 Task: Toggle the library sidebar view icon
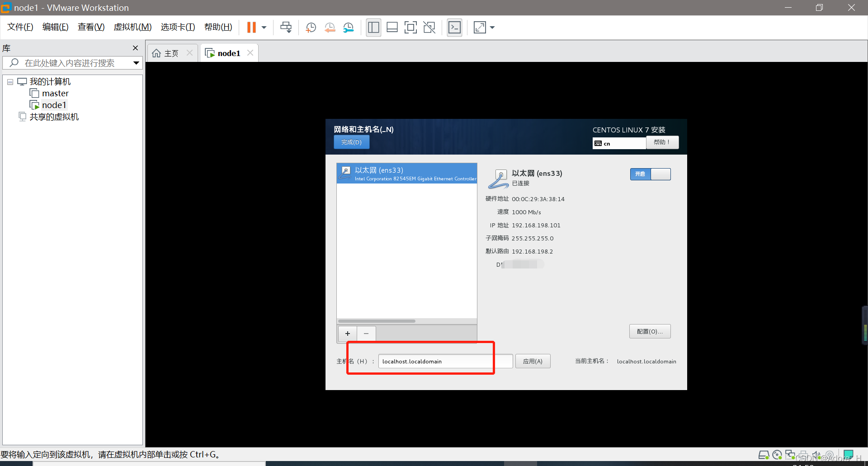pyautogui.click(x=373, y=28)
